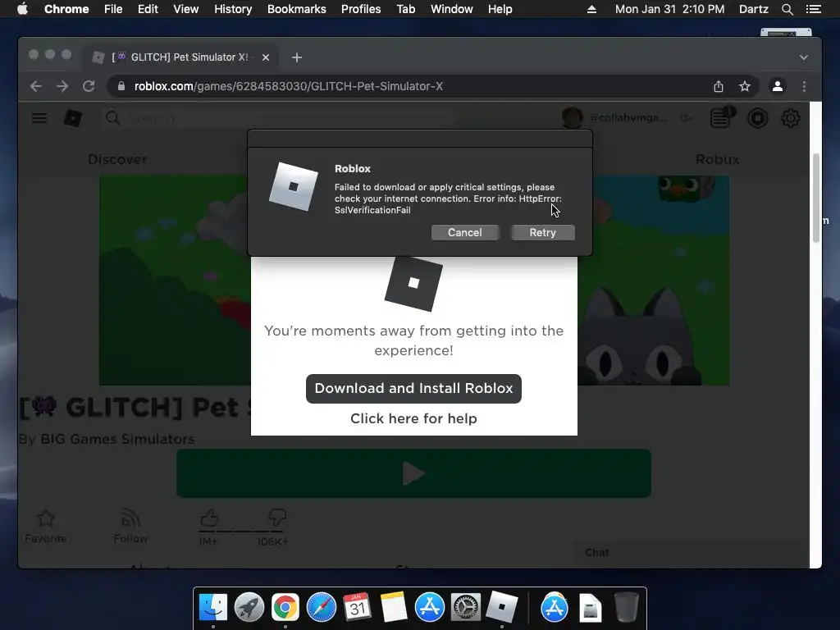Open the Apple menu
This screenshot has height=630, width=840.
click(x=22, y=9)
